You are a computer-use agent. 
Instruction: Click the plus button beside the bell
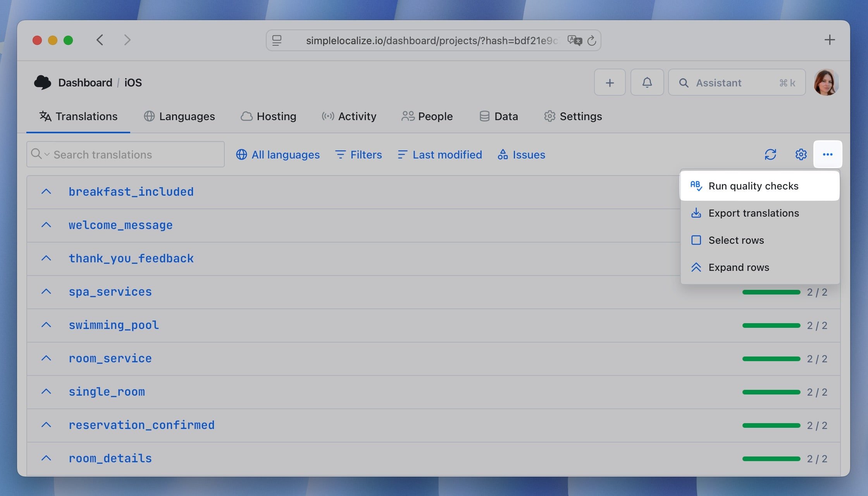coord(610,83)
